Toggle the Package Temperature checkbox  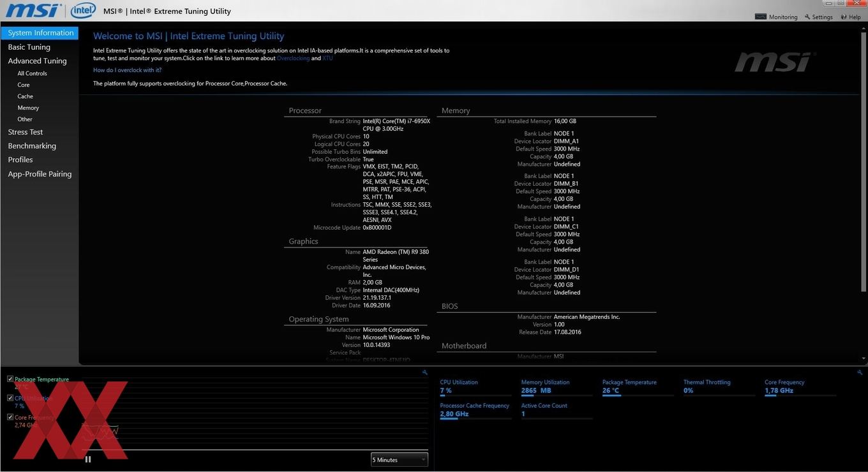10,379
